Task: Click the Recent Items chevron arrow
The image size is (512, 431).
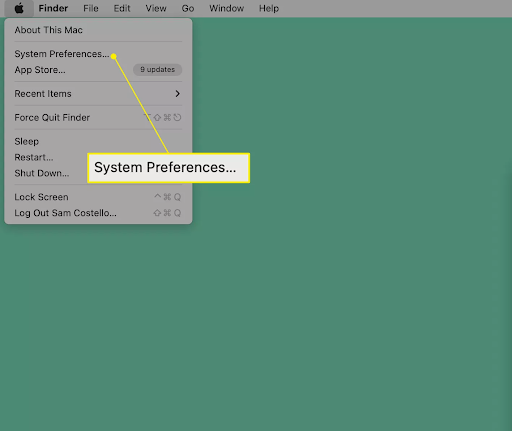Action: click(178, 94)
